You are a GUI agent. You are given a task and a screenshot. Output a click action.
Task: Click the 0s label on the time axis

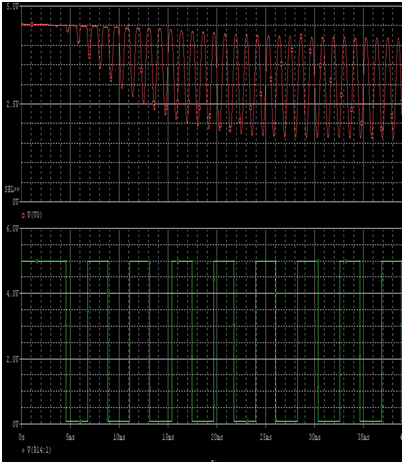[x=22, y=437]
